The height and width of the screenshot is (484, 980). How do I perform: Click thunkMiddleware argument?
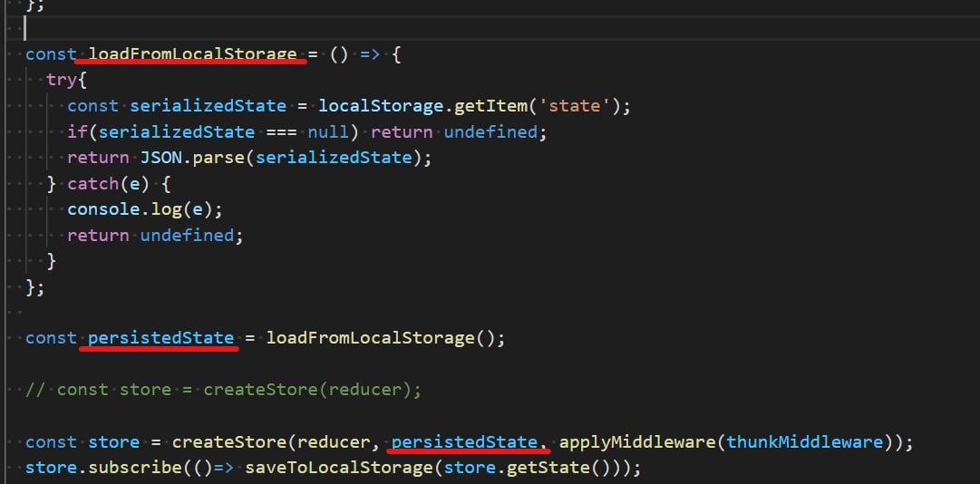[x=804, y=442]
